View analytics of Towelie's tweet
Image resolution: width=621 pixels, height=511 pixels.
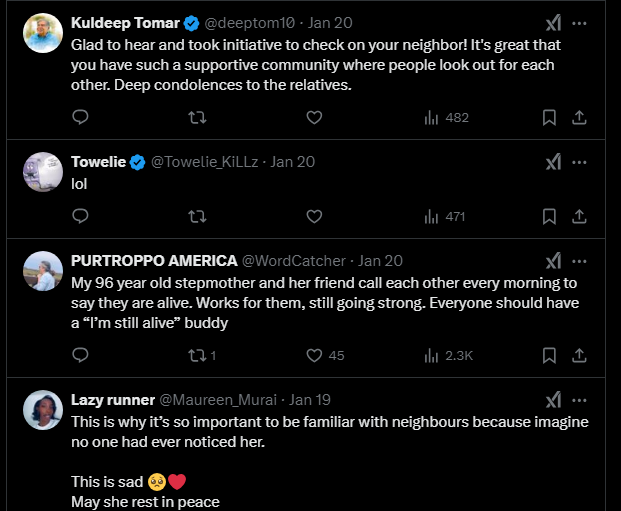click(x=444, y=215)
